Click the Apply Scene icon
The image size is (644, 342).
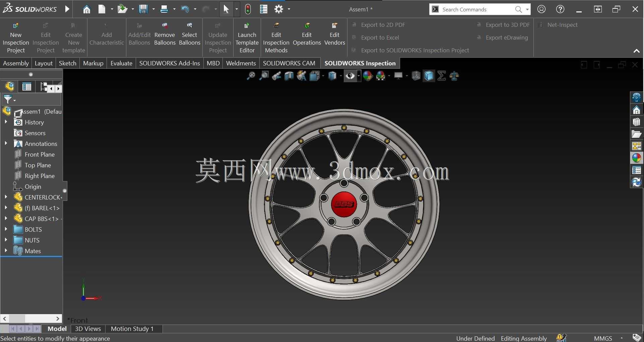(x=381, y=76)
